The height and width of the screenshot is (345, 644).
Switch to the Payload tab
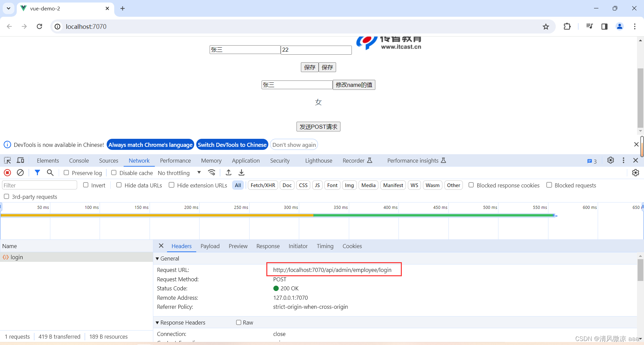tap(210, 246)
